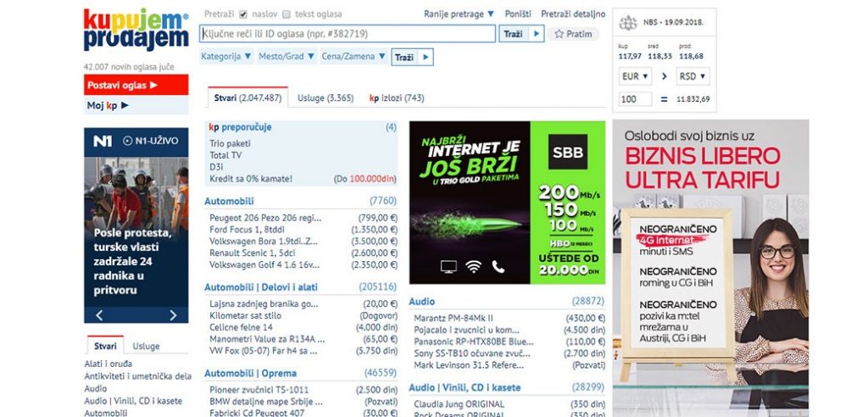The height and width of the screenshot is (417, 868).
Task: Open the 'Ranije pretrage' dropdown
Action: [459, 14]
